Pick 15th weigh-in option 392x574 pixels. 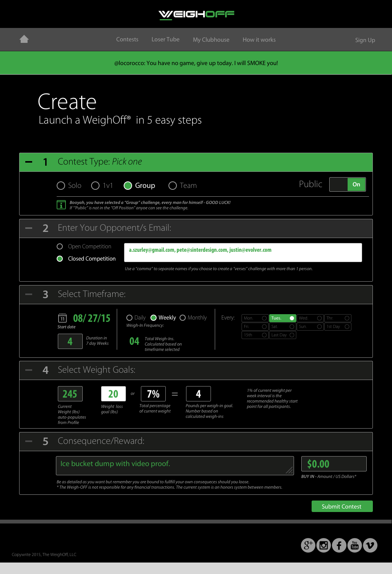255,335
